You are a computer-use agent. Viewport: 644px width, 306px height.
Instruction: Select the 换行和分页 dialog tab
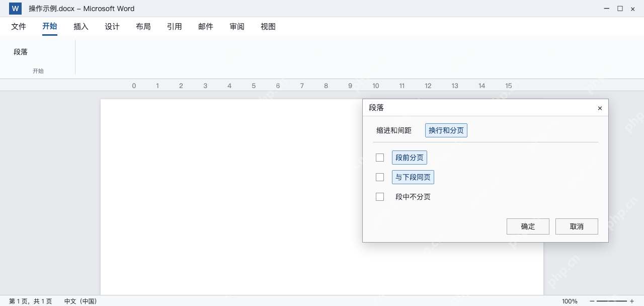(446, 130)
